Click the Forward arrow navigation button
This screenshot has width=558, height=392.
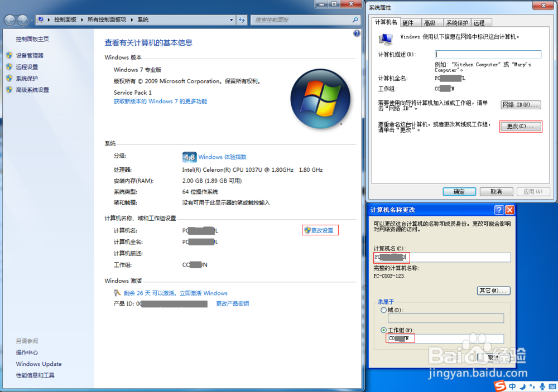(x=22, y=20)
